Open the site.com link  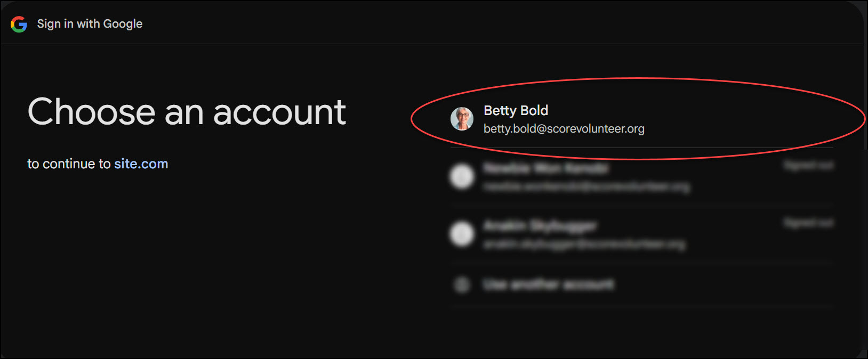tap(141, 164)
